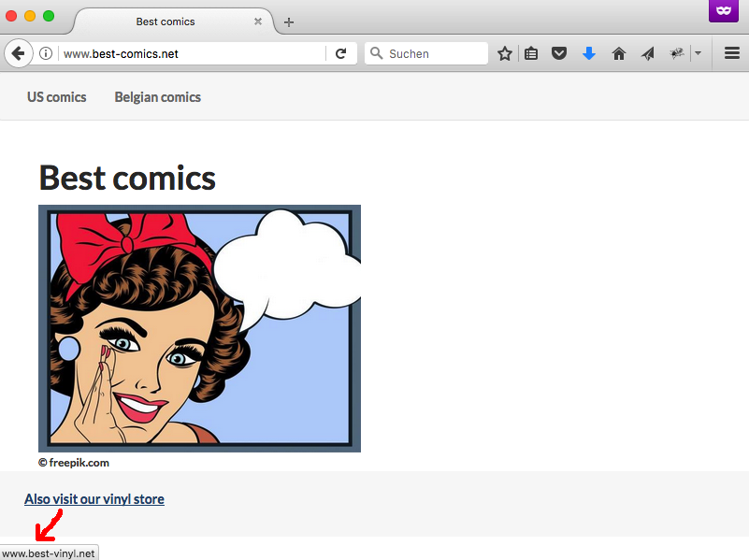Follow Also visit our vinyl store link
Viewport: 749px width, 560px height.
pos(94,499)
